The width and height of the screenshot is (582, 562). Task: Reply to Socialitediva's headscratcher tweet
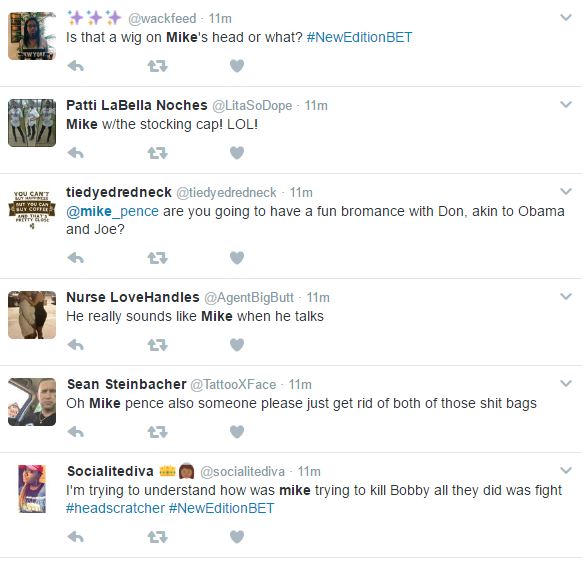click(76, 537)
